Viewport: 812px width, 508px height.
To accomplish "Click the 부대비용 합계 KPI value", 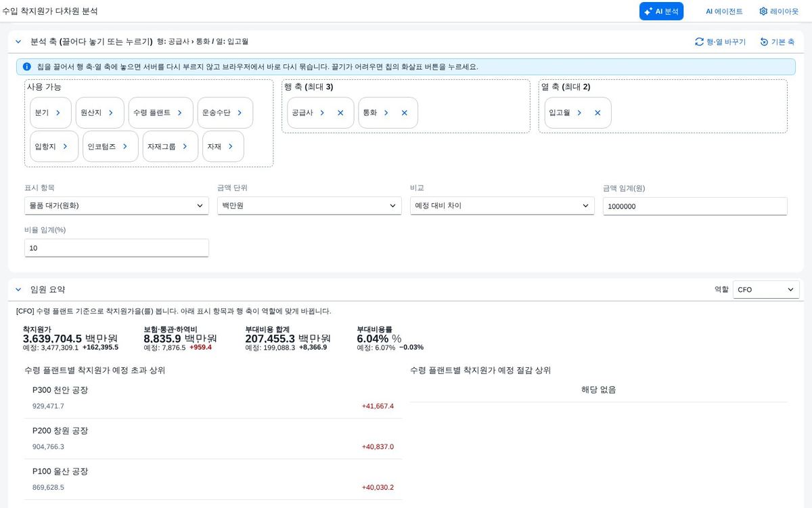I will click(288, 339).
